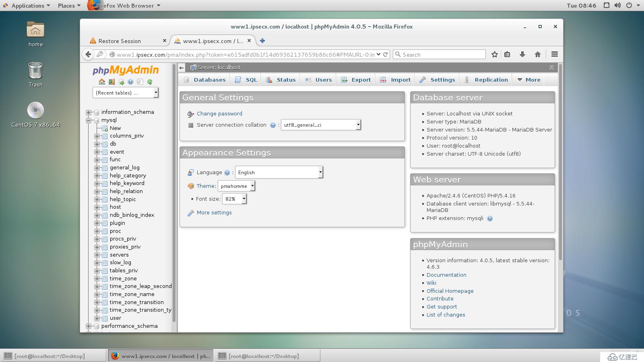Click the Firefox bookmark star icon
The image size is (644, 362).
click(495, 54)
